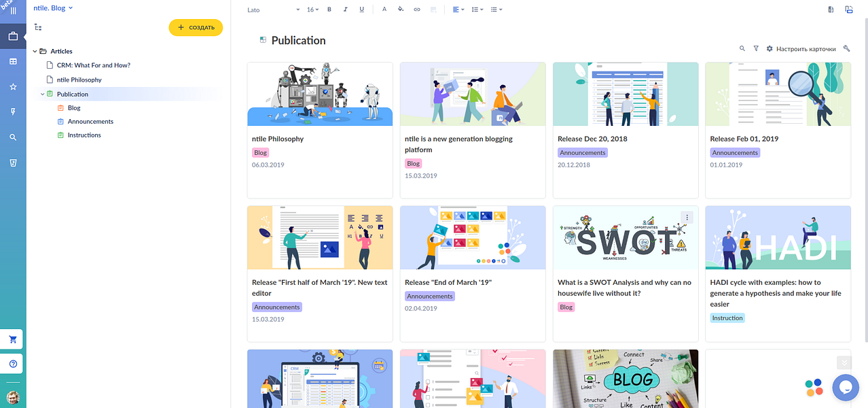Click date 15.03.2019 on new text editor card
Viewport: 868px width, 408px height.
tap(268, 319)
